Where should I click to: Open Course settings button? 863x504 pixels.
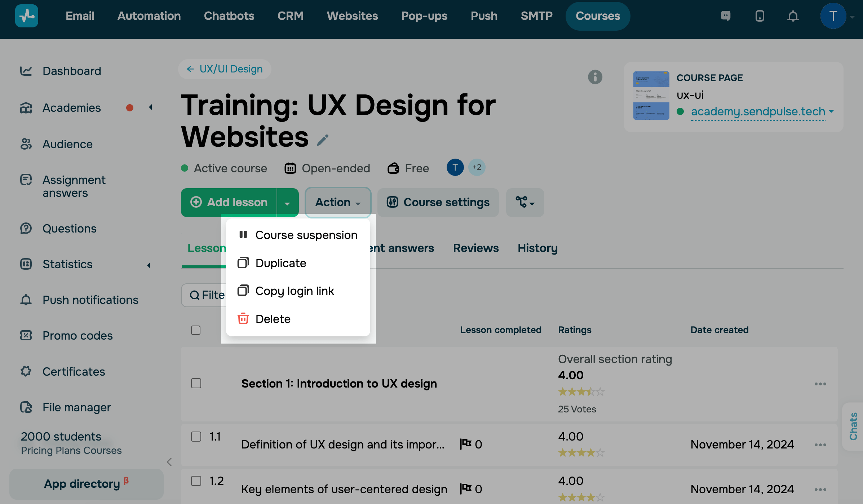coord(438,202)
